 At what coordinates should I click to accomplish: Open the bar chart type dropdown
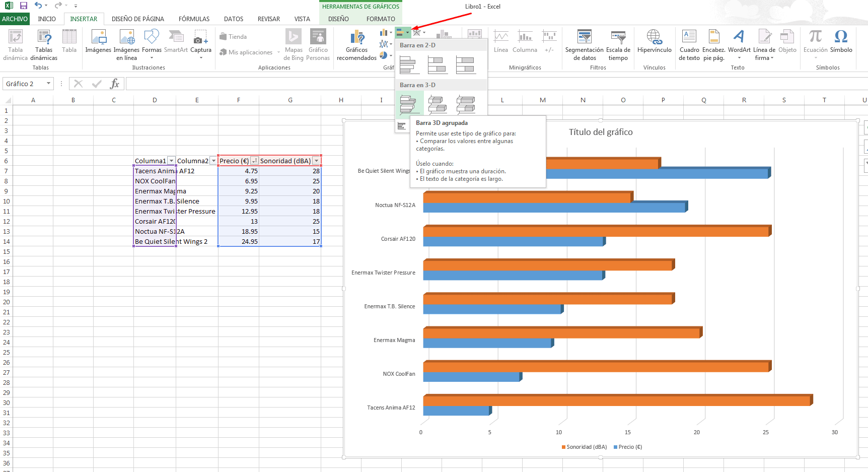407,33
